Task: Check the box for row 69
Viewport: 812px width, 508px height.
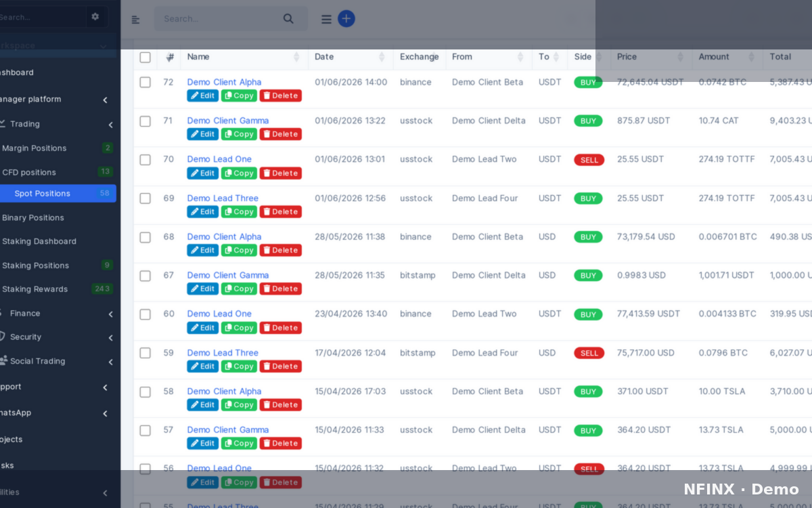Action: point(145,198)
